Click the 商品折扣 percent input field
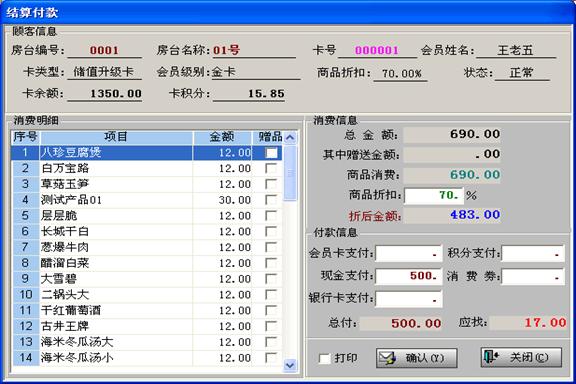Image resolution: width=576 pixels, height=384 pixels. tap(434, 195)
